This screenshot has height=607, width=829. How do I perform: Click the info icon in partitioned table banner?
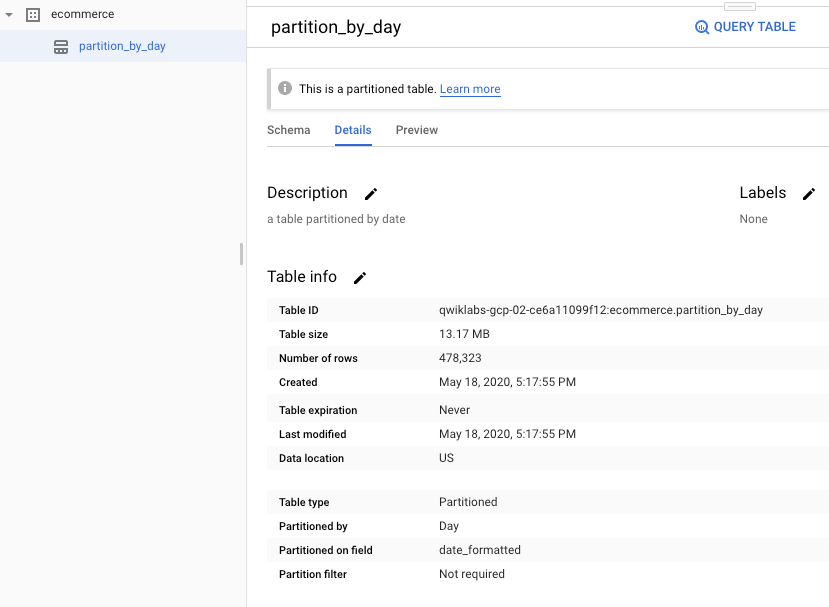click(x=285, y=89)
